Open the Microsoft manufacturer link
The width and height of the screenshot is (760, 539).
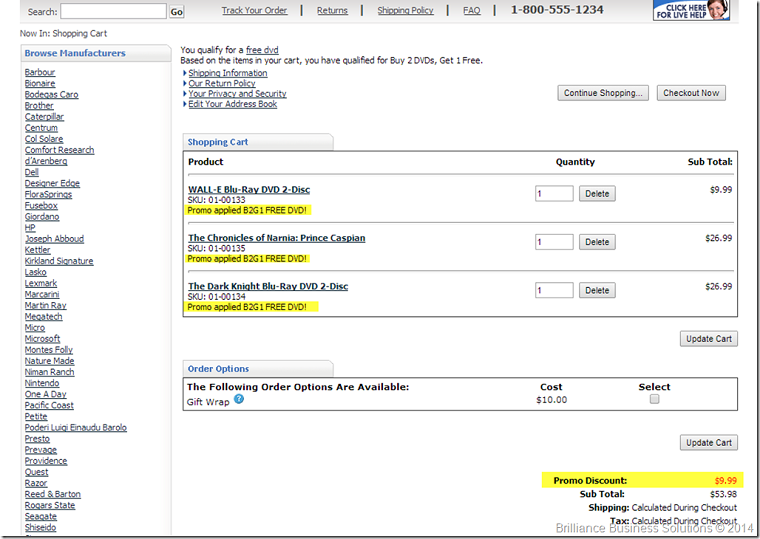42,339
